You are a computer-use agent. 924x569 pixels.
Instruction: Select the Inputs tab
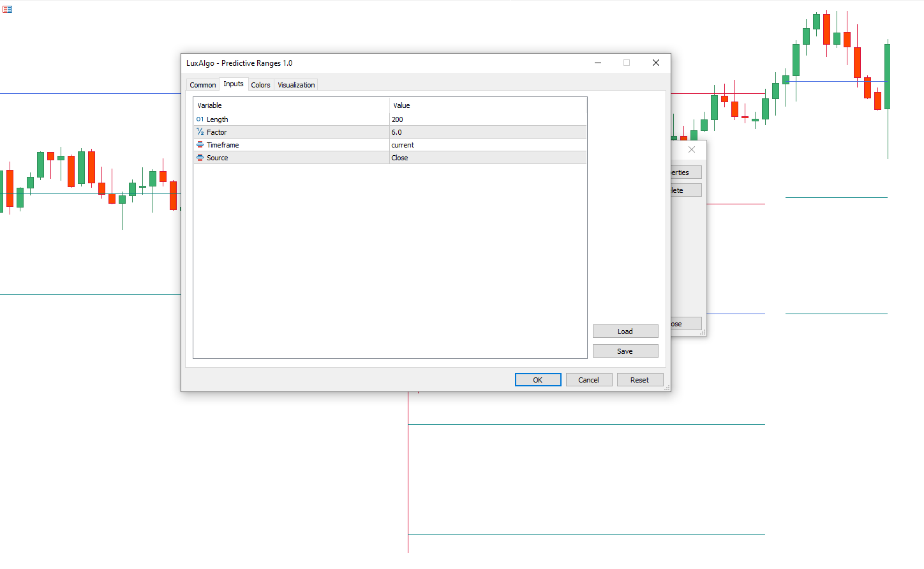(234, 84)
